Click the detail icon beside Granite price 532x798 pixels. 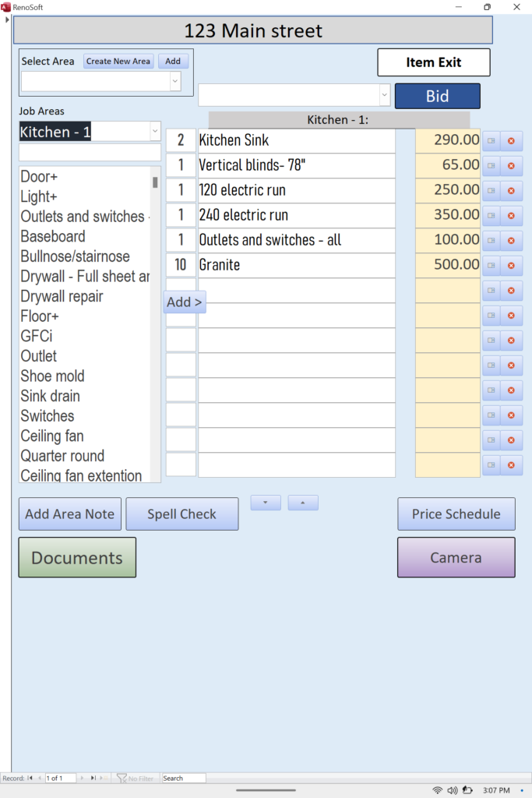pos(491,266)
